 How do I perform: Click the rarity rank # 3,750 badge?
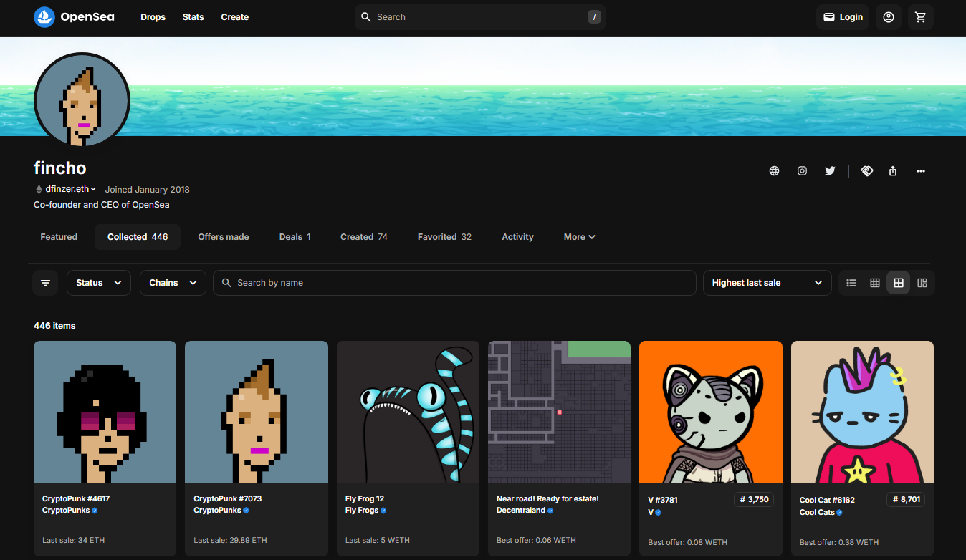click(754, 499)
